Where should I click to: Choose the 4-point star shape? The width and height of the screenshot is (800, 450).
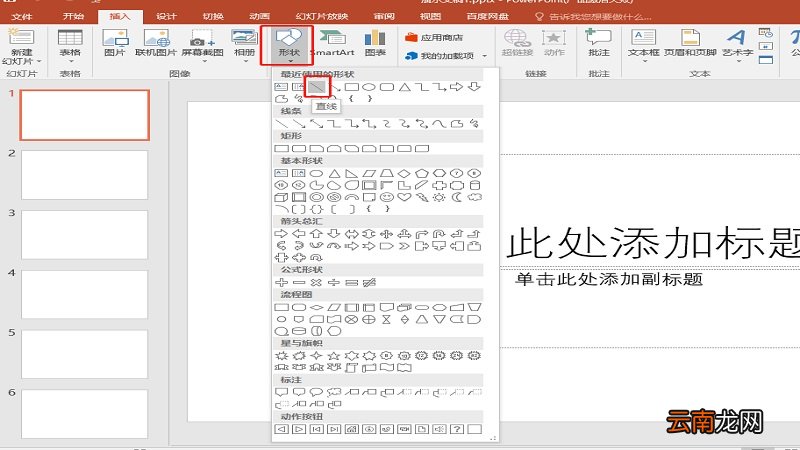coord(316,356)
